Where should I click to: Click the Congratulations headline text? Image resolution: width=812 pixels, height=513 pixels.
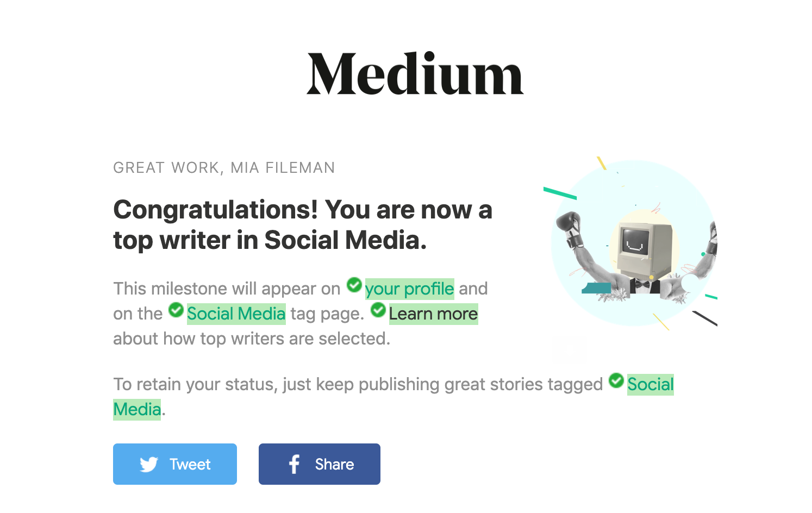(303, 224)
